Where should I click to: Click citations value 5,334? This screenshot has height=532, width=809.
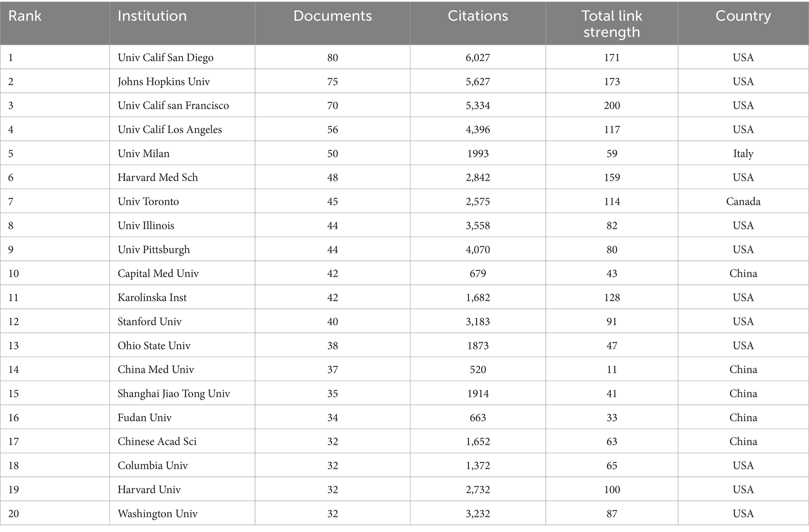[478, 105]
